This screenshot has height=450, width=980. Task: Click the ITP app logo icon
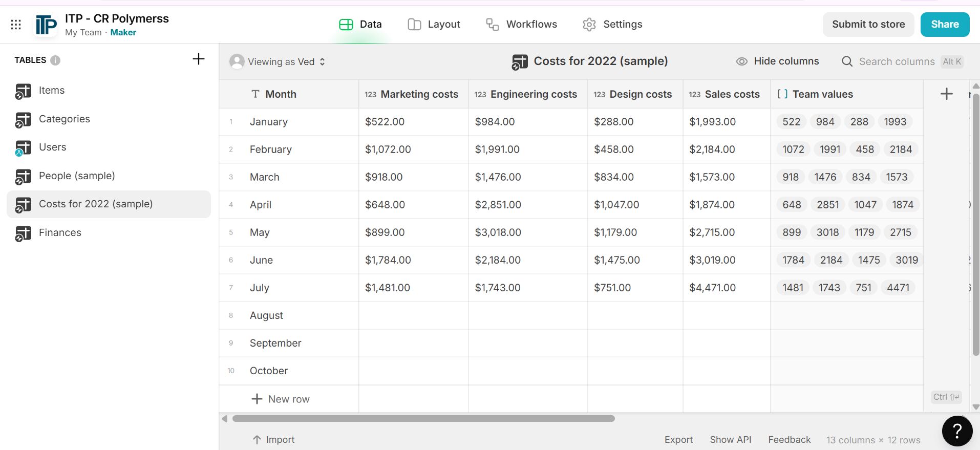tap(46, 25)
